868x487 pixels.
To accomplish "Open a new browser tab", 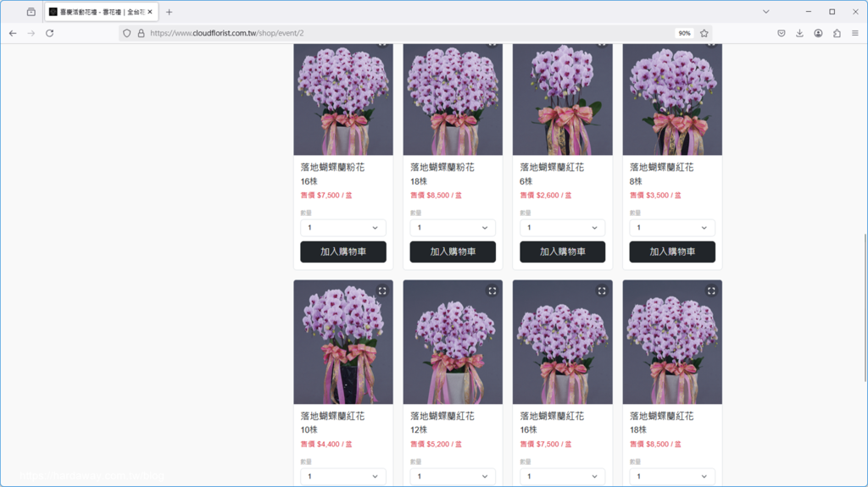I will click(170, 12).
